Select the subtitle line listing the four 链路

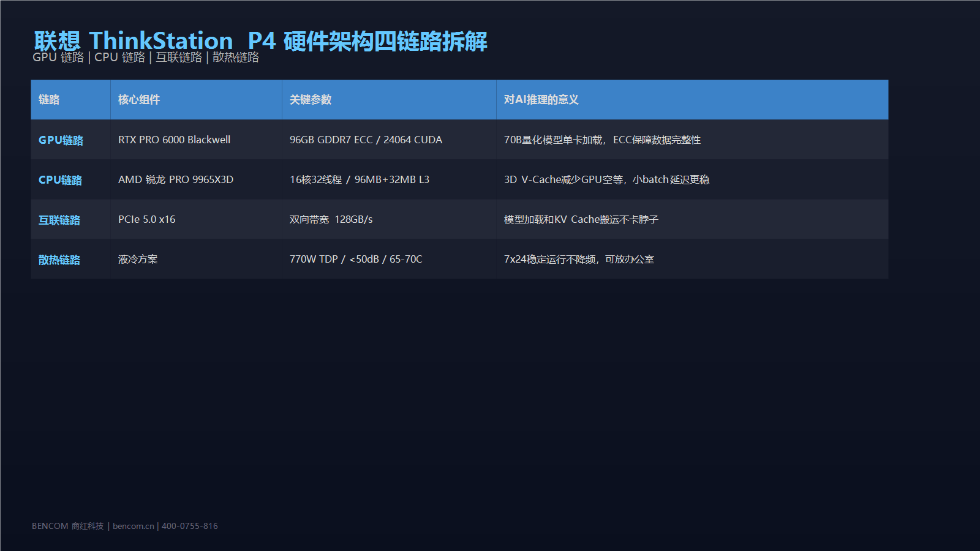(146, 58)
